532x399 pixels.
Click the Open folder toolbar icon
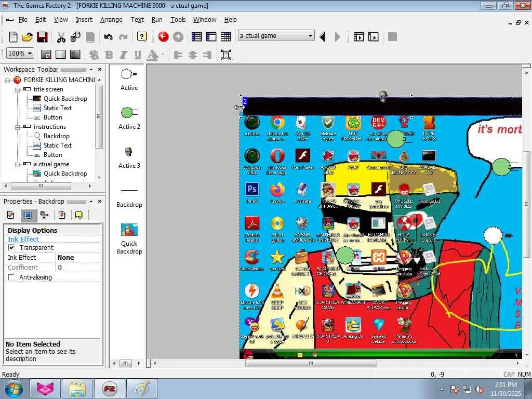[x=28, y=37]
